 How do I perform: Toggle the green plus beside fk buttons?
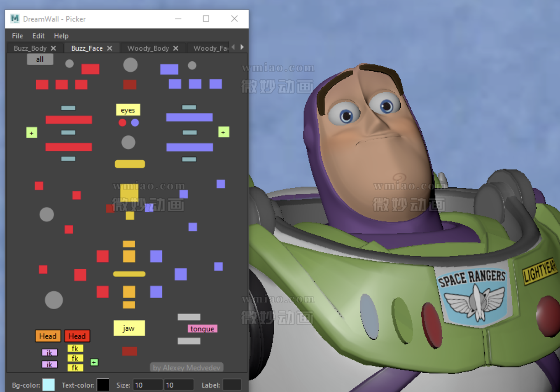[94, 362]
